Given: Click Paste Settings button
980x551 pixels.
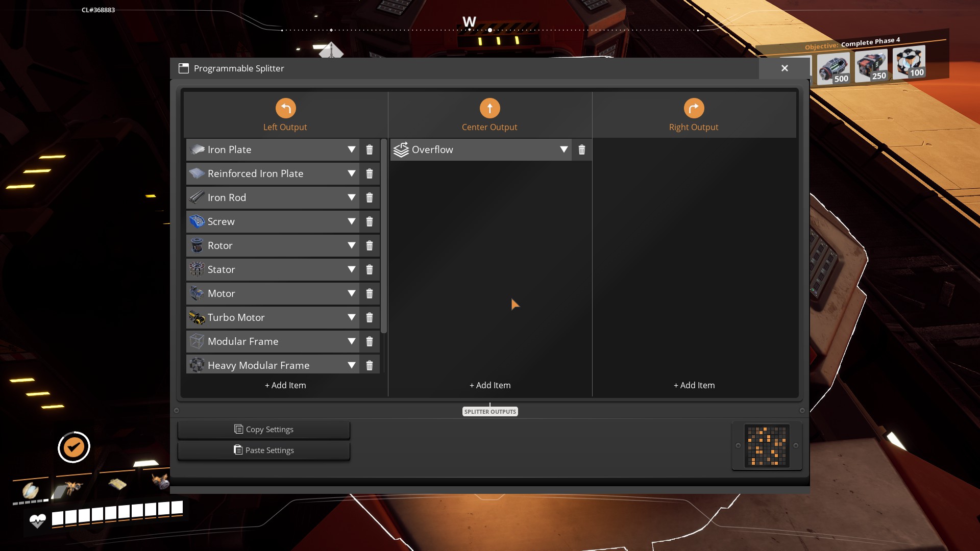Looking at the screenshot, I should (x=264, y=450).
